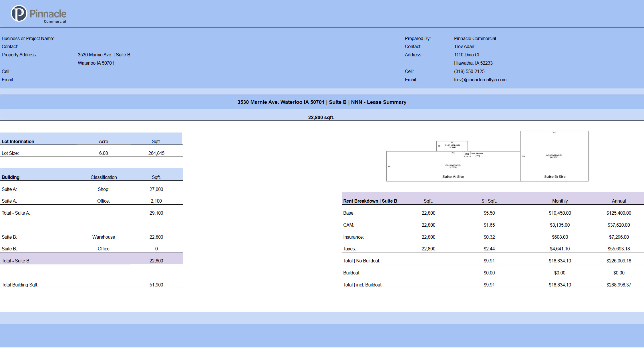Click the Pinnacle Commercial logo
644x348 pixels.
coord(39,14)
